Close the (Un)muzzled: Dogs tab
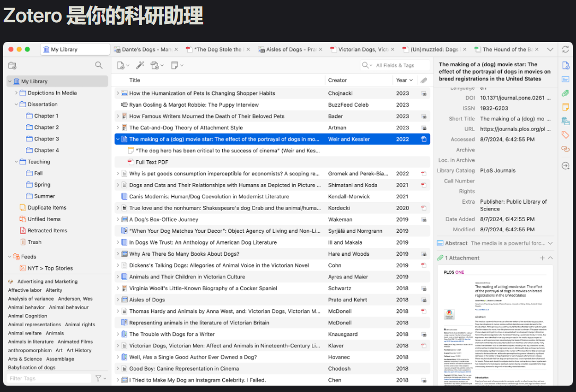This screenshot has width=576, height=392. point(465,49)
